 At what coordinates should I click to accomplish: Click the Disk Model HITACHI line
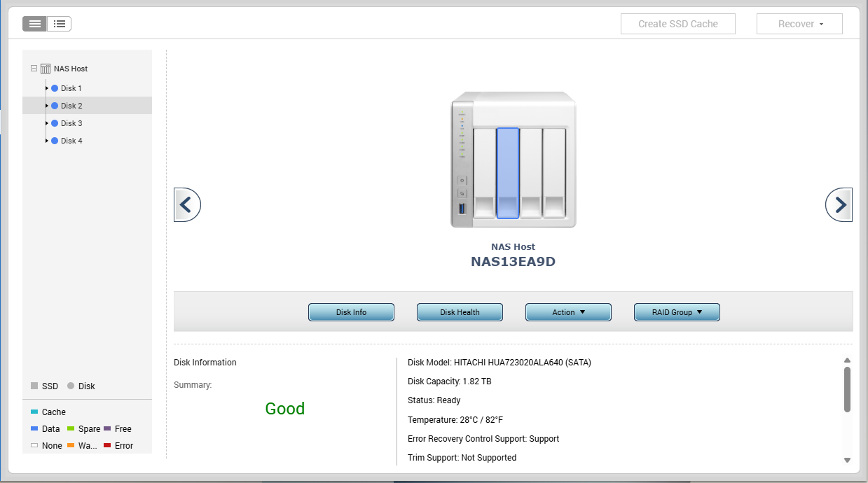pos(500,363)
